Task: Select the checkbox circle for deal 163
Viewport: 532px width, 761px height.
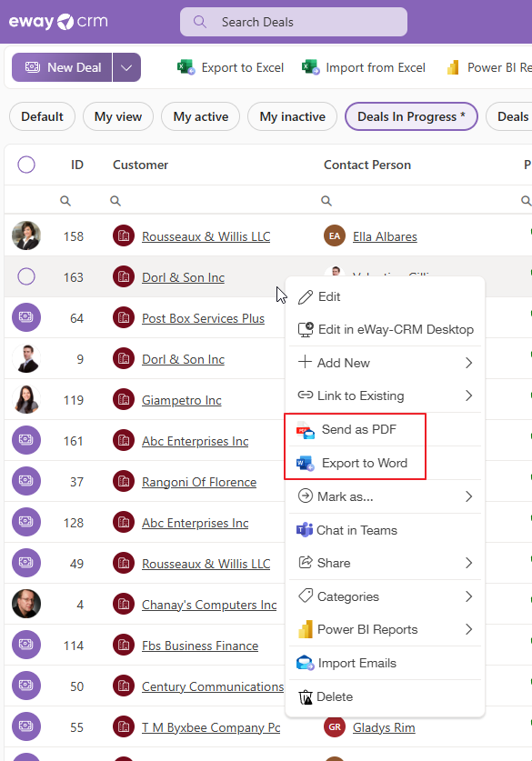Action: tap(26, 276)
